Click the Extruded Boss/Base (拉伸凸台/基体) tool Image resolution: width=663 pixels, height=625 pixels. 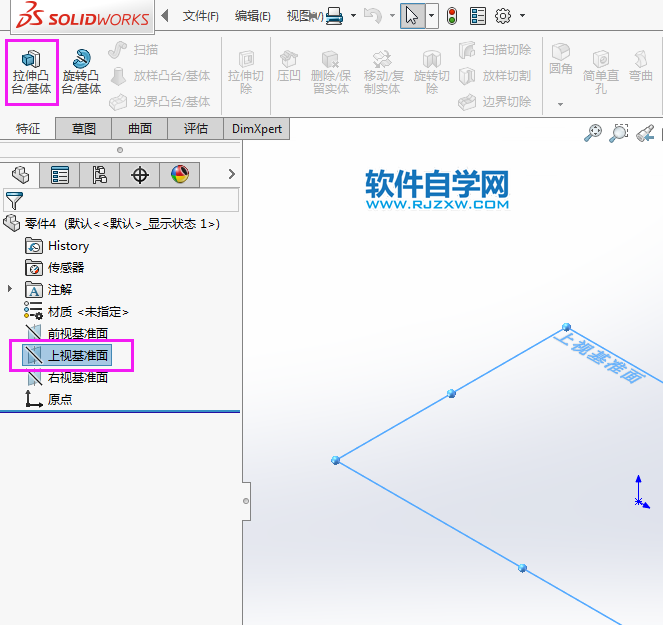31,72
